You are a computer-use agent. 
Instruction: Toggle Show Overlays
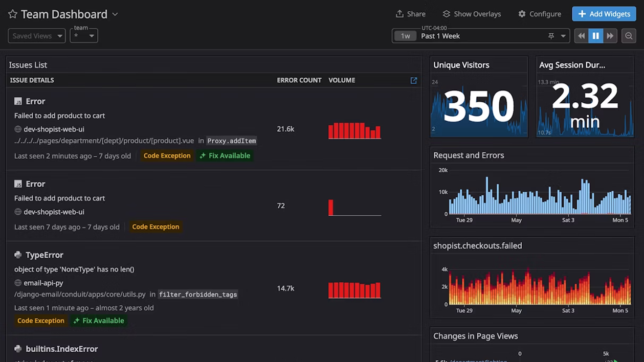click(x=471, y=14)
